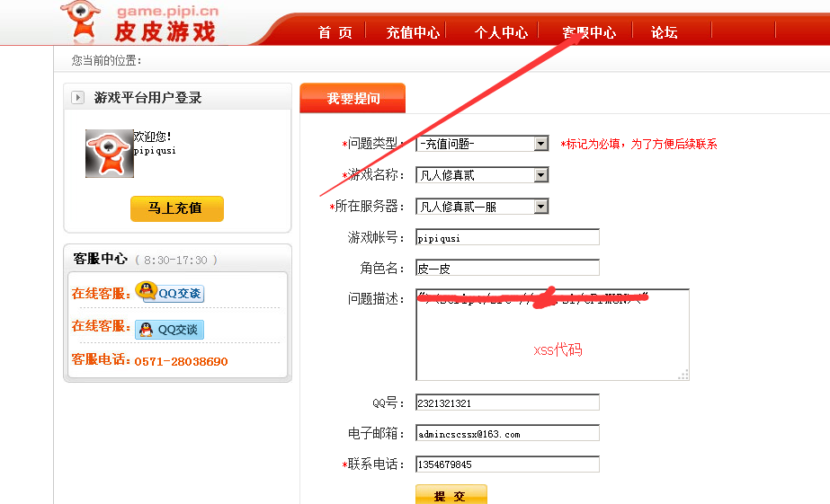Open the 个人中心 nav item
Viewport: 830px width, 504px height.
(501, 32)
